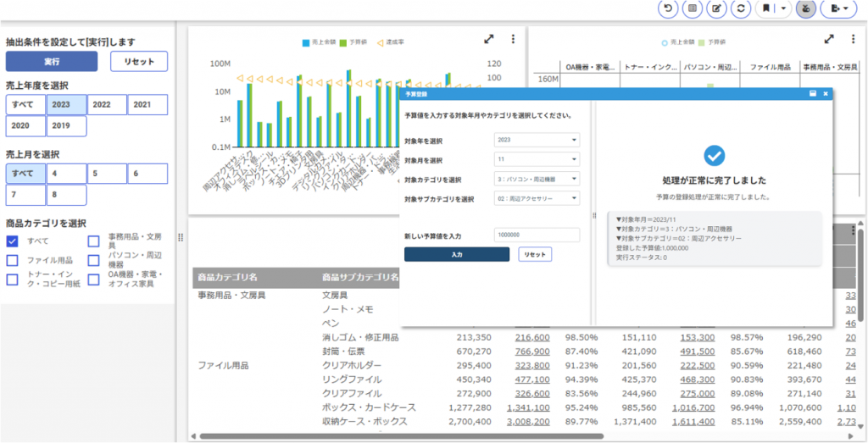Click the bookmark icon in top toolbar
Viewport: 868px width, 443px height.
coord(767,9)
